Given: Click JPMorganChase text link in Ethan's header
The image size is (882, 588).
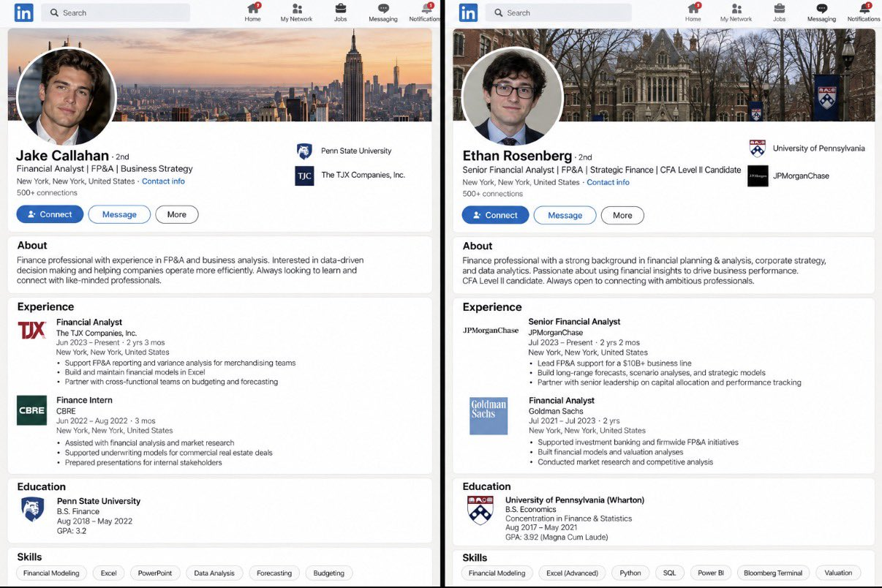Looking at the screenshot, I should (801, 176).
